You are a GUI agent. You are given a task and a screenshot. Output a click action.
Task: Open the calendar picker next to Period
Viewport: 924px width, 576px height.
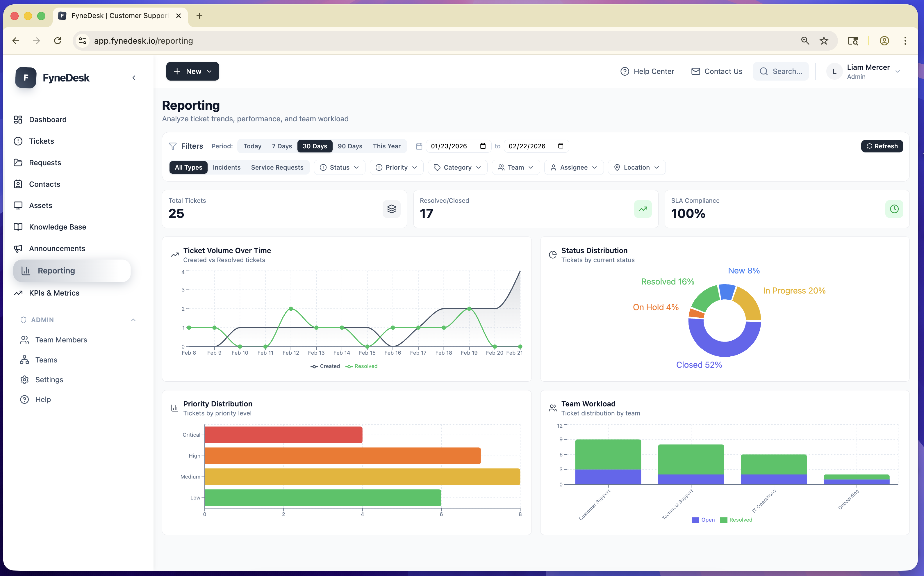pyautogui.click(x=419, y=146)
